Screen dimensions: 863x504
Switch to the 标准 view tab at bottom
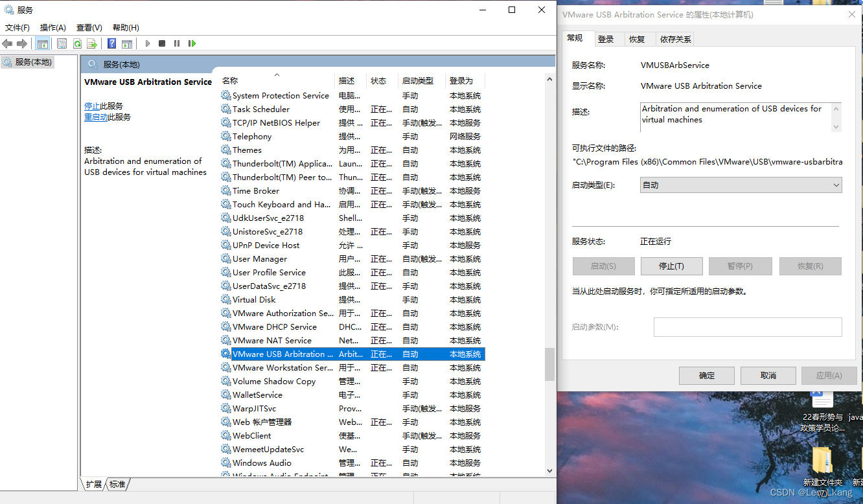(117, 484)
